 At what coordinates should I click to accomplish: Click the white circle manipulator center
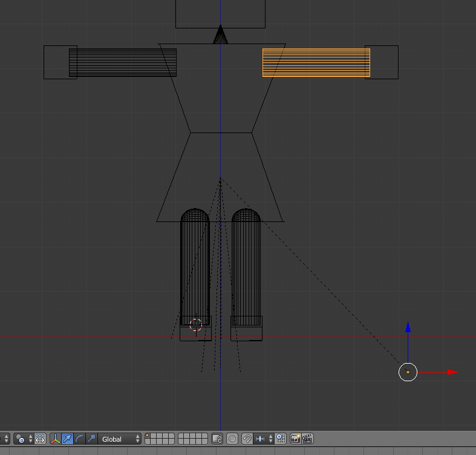pos(408,372)
